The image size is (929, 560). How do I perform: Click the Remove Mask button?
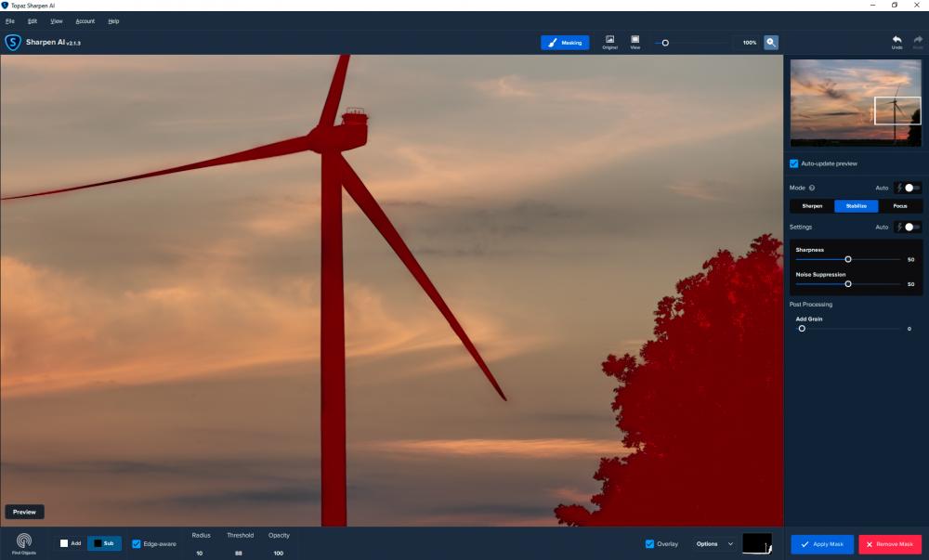pyautogui.click(x=890, y=544)
